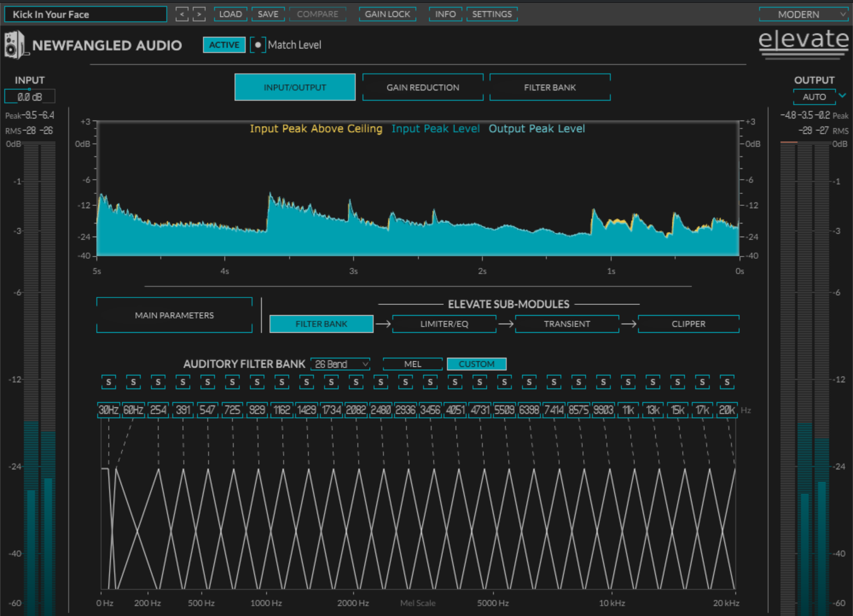Select the FILTER BANK sub-module

pyautogui.click(x=321, y=324)
